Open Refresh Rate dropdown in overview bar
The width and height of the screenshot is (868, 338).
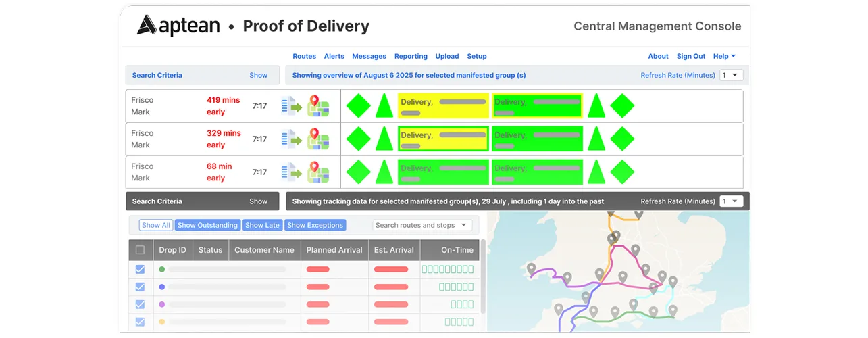[732, 75]
